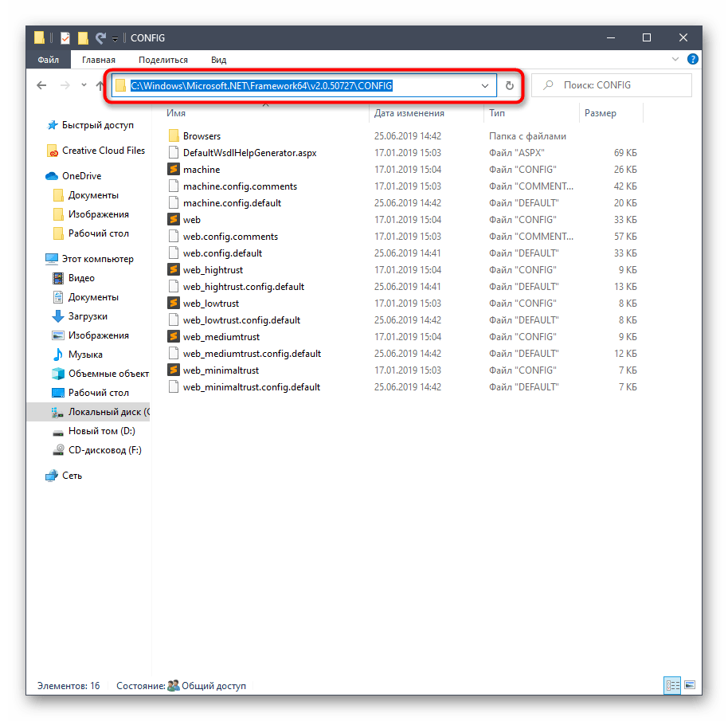Open the Главная ribbon tab
Image resolution: width=728 pixels, height=721 pixels.
coord(99,60)
